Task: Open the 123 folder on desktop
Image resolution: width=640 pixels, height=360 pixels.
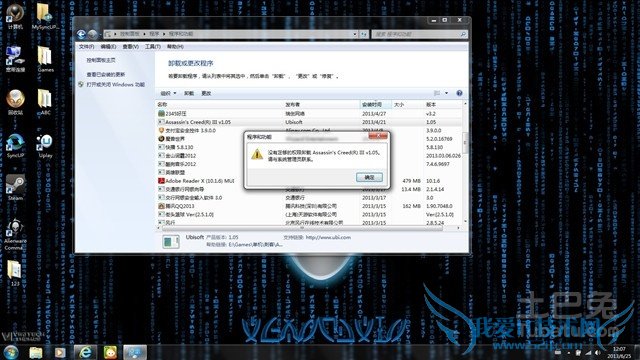Action: tap(15, 273)
